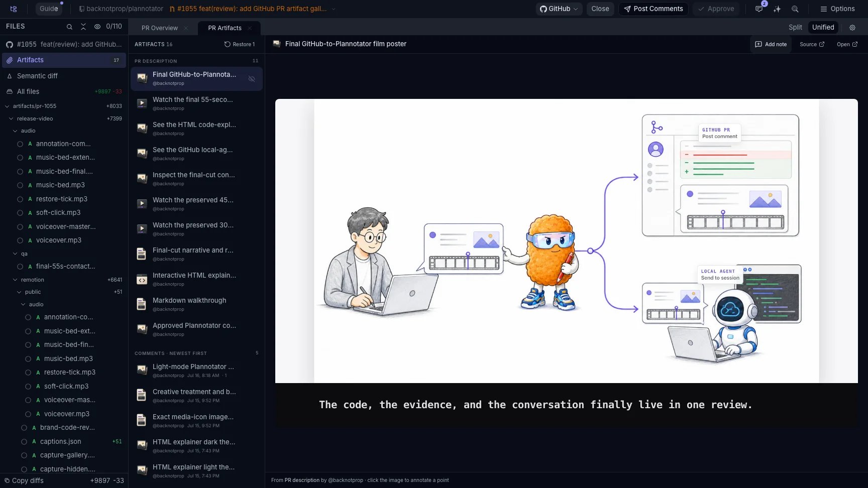The height and width of the screenshot is (488, 868).
Task: Click the Final-cut narrative document icon
Action: pyautogui.click(x=142, y=254)
